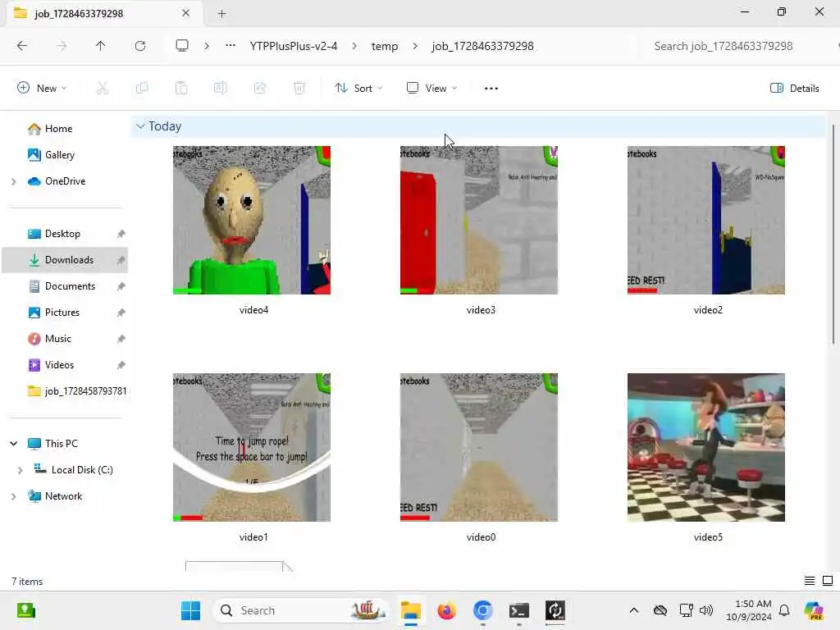Add a new Explorer tab

point(221,13)
